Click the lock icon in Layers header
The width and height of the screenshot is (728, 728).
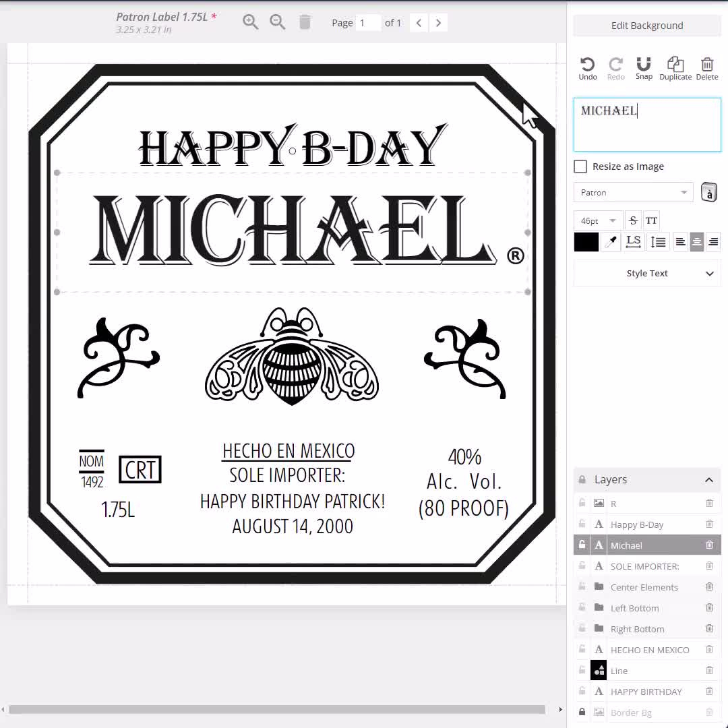pyautogui.click(x=582, y=480)
